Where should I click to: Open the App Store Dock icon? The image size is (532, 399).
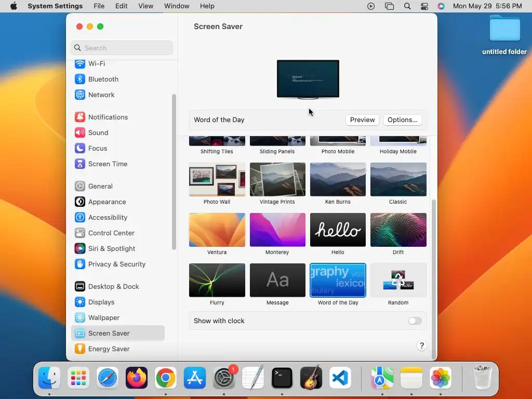pos(195,378)
